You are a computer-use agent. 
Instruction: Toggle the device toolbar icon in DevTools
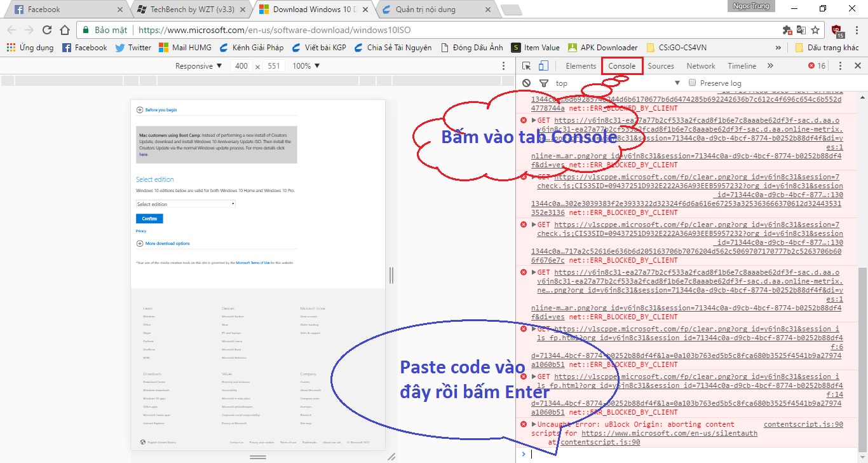point(543,66)
